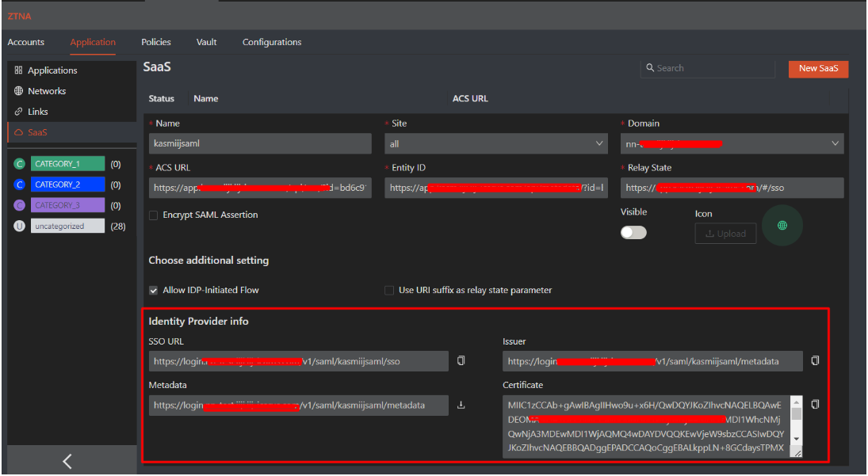This screenshot has width=868, height=476.
Task: Open the Domain dropdown
Action: pyautogui.click(x=732, y=143)
